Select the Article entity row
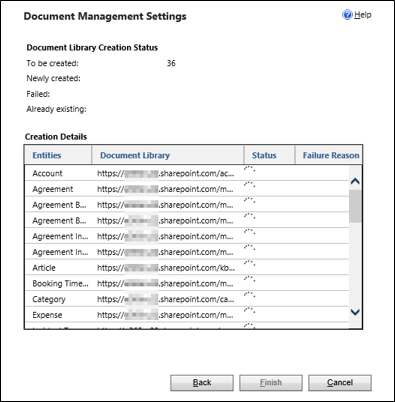 point(187,268)
